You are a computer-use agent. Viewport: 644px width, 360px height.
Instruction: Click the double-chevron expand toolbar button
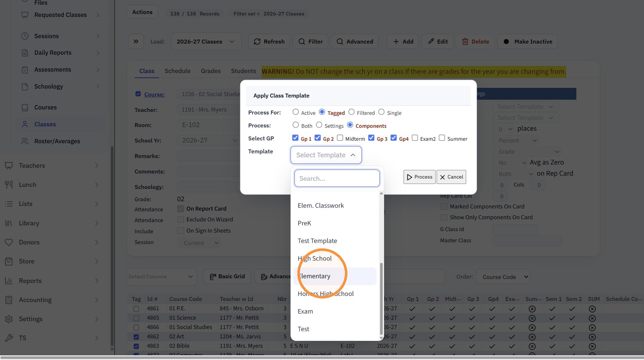pos(136,41)
